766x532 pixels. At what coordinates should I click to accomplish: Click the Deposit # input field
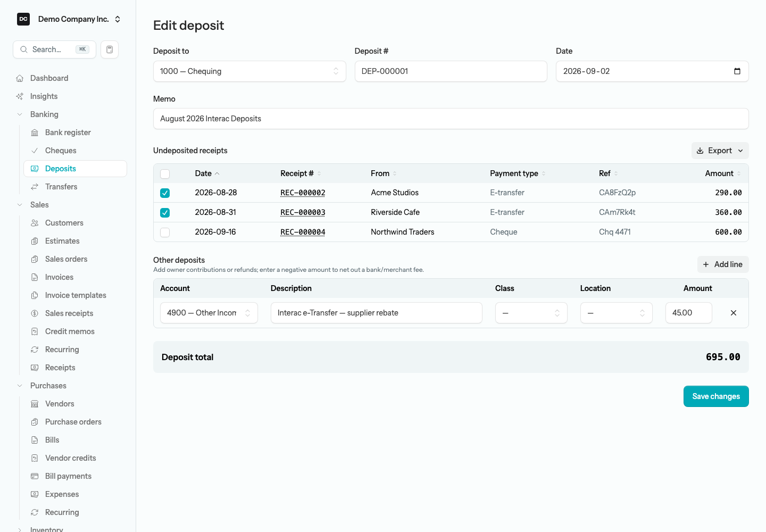click(x=451, y=71)
